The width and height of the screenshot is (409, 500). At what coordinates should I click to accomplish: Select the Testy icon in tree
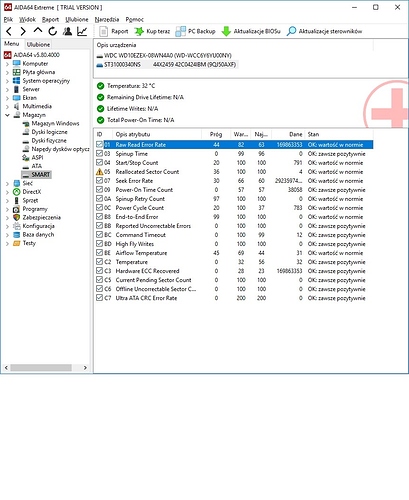tap(17, 243)
